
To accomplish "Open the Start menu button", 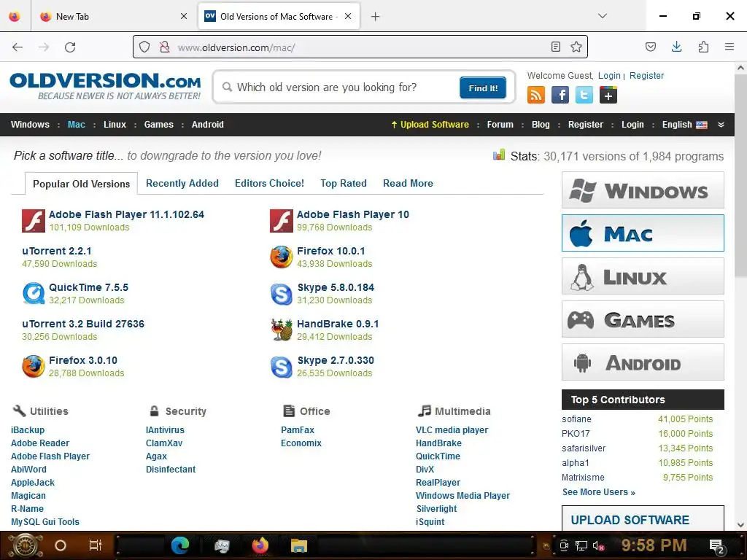I will [x=26, y=545].
